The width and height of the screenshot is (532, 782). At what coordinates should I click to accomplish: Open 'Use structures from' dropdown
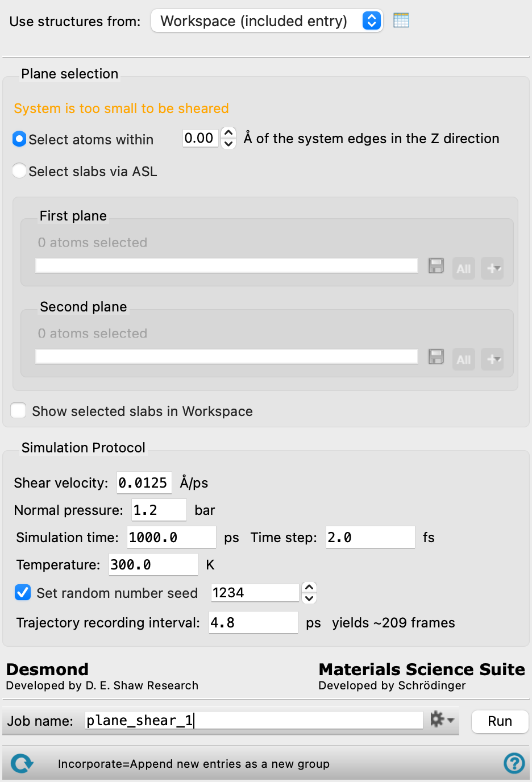[267, 21]
